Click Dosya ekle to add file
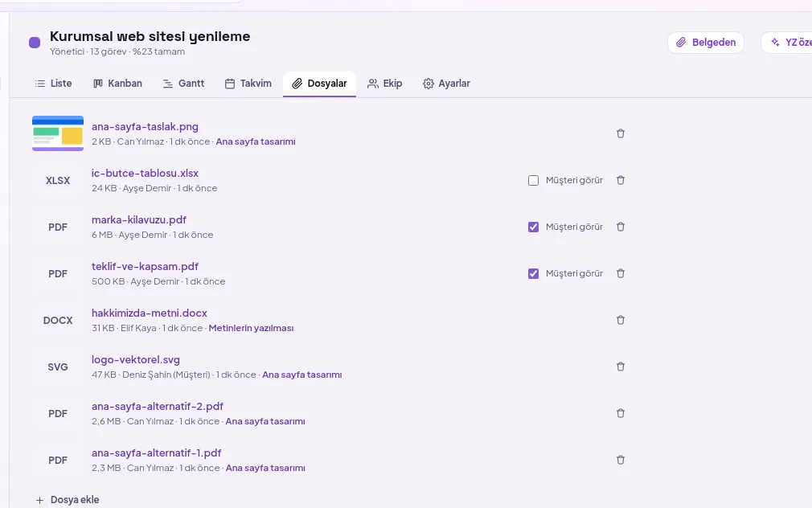 (68, 500)
